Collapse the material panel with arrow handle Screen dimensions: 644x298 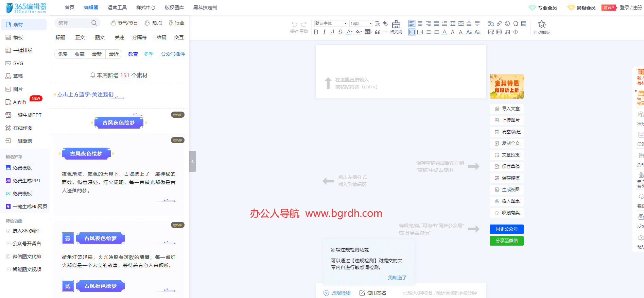coord(193,161)
